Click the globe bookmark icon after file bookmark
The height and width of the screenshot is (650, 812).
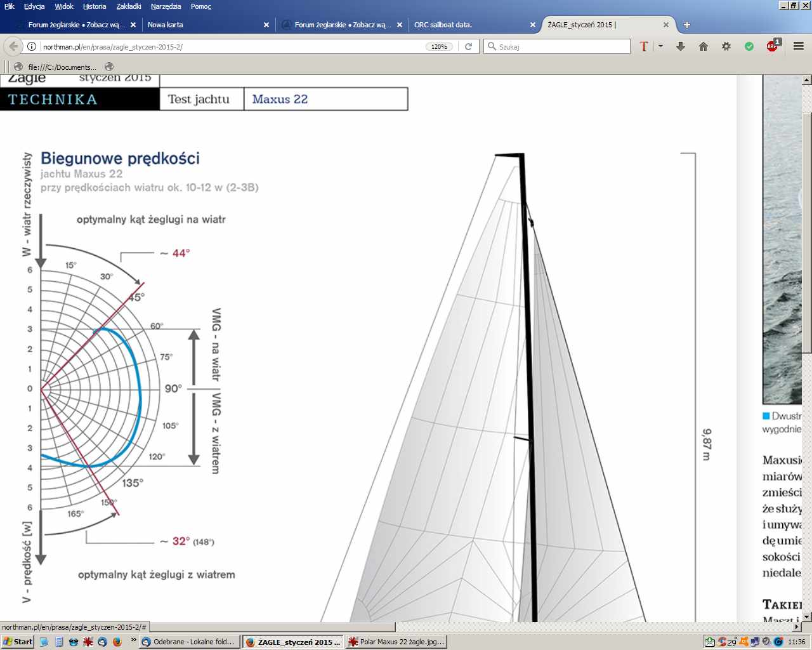point(109,67)
